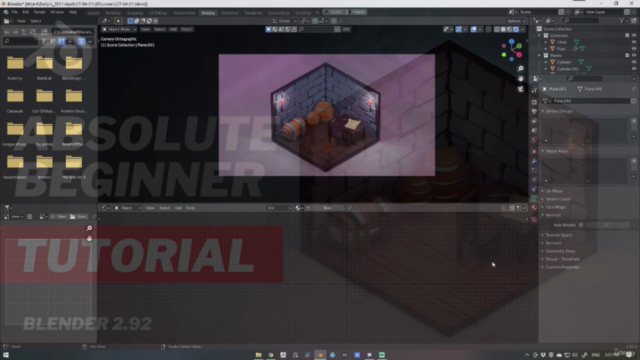640x360 pixels.
Task: Click the zoom magnifier in the 3D viewport
Action: coord(520,69)
